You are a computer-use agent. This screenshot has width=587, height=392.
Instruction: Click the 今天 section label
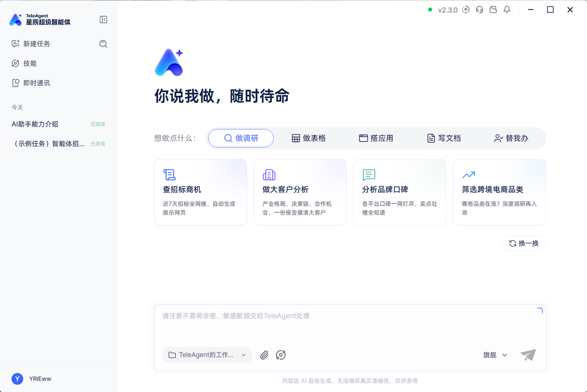[17, 107]
